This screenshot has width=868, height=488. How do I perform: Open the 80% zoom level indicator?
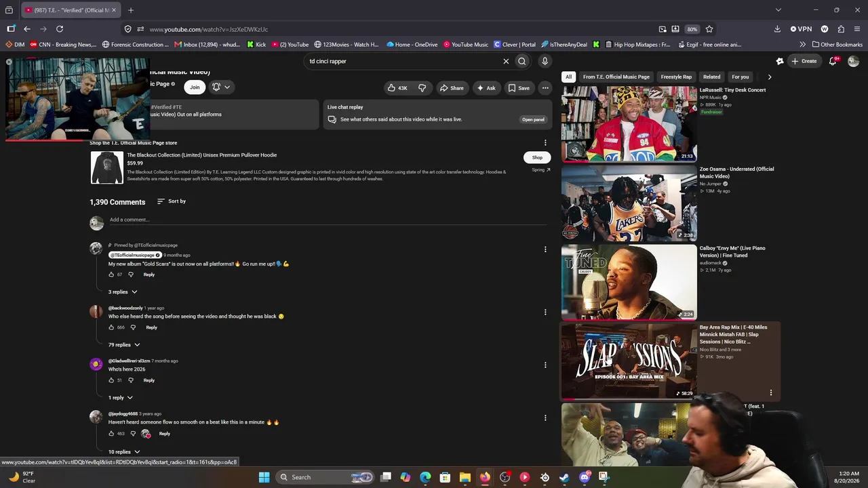click(692, 29)
